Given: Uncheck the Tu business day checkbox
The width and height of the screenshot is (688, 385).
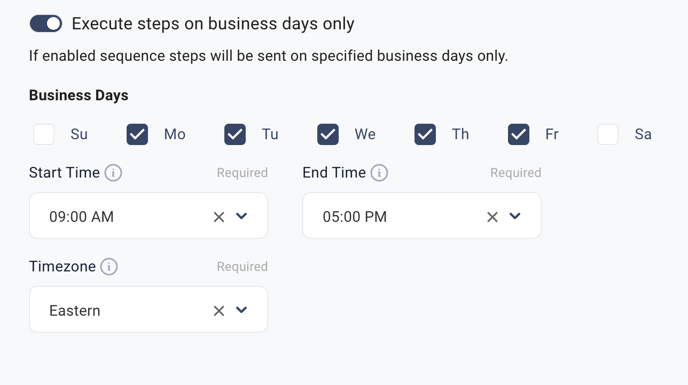Looking at the screenshot, I should [235, 134].
